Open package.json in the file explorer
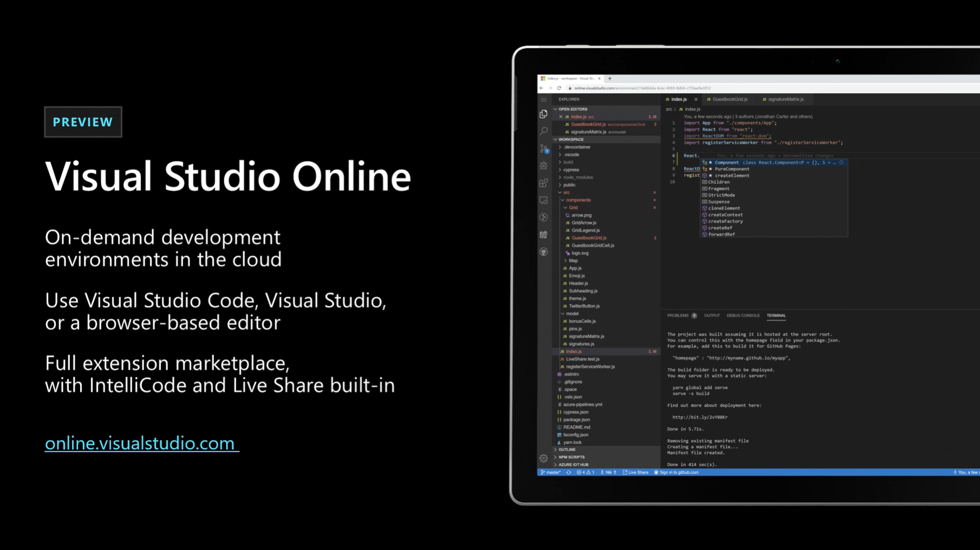 576,420
